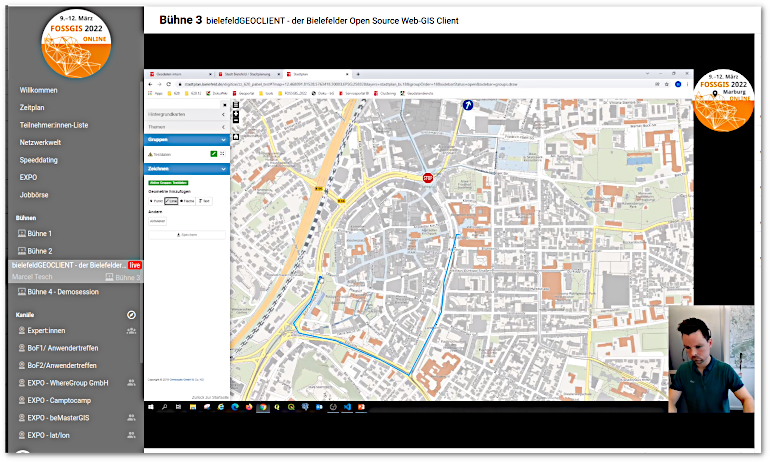770x462 pixels.
Task: Open Firefox from the taskbar
Action: point(249,407)
